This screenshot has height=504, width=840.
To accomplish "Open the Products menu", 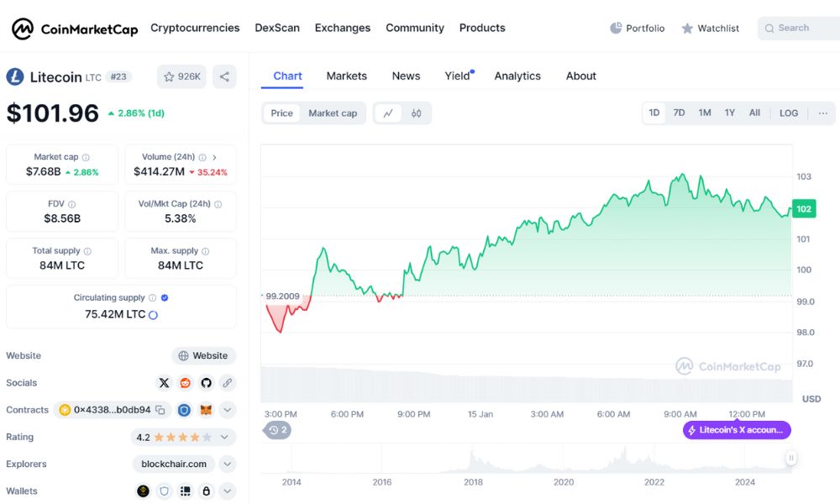I will 482,28.
